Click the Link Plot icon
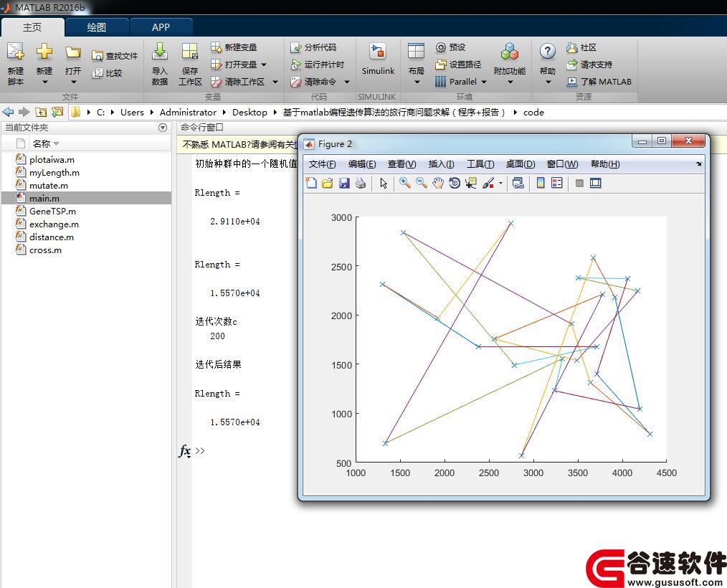 (518, 183)
